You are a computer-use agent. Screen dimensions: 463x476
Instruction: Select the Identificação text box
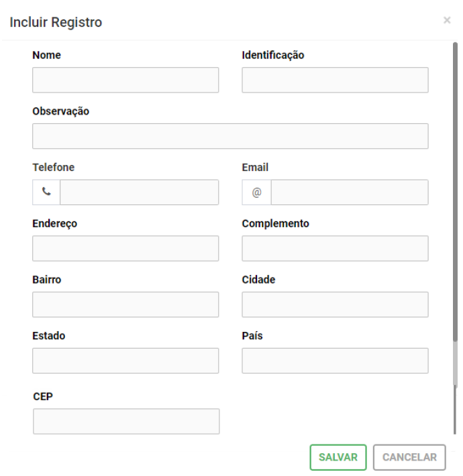pyautogui.click(x=335, y=80)
